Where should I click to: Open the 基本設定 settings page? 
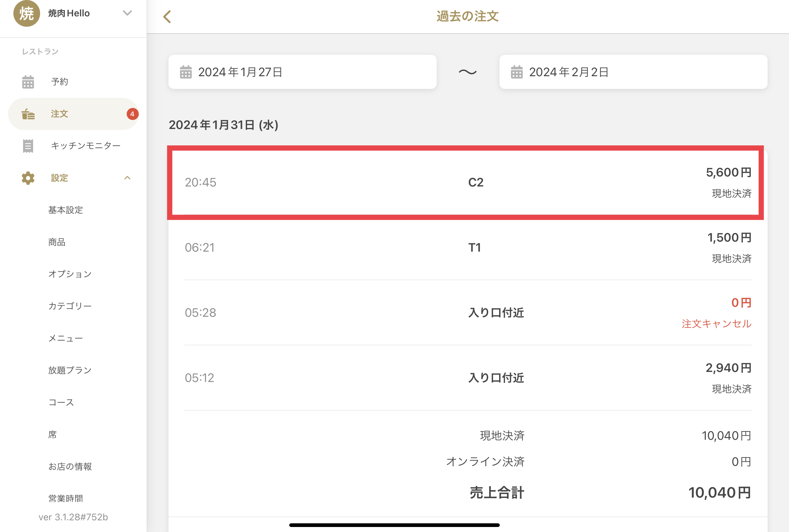[x=66, y=210]
